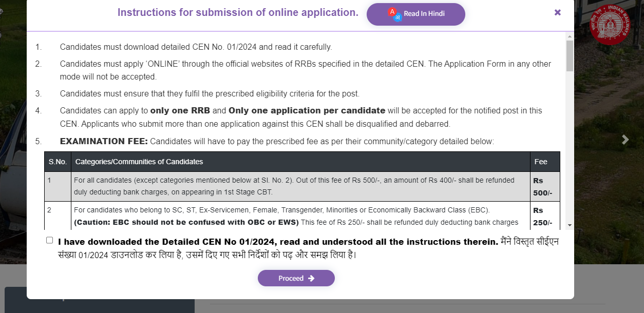Advance the background carousel with the right chevron
The image size is (644, 313).
[x=625, y=140]
